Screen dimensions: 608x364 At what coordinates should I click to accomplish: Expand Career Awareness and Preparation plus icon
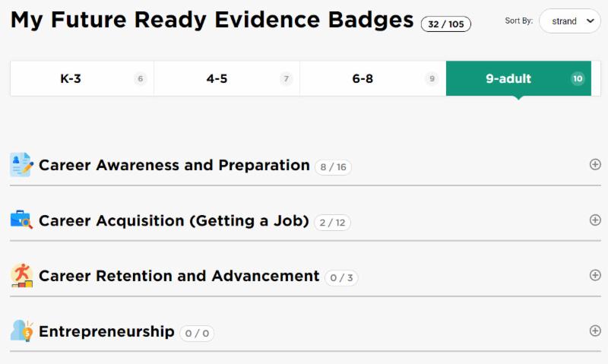pos(595,164)
